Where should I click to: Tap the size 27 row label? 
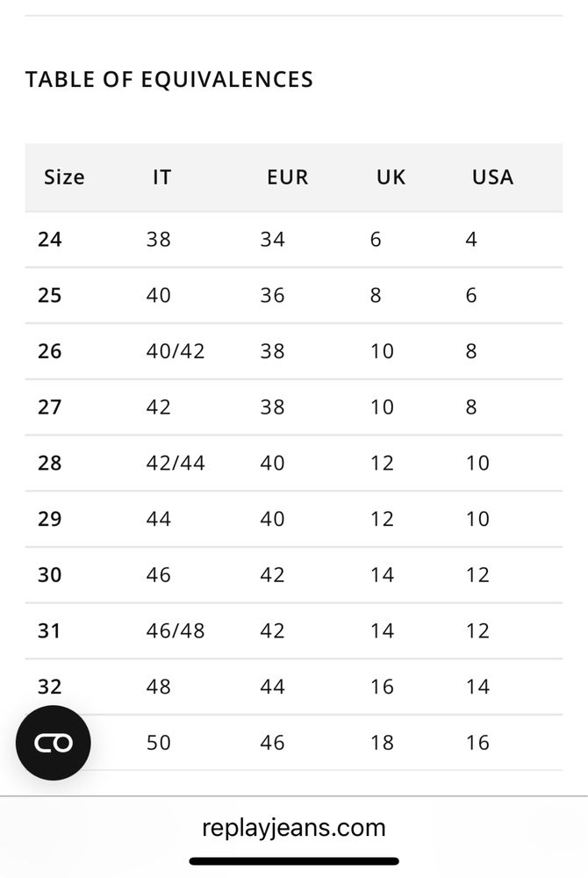(x=50, y=407)
